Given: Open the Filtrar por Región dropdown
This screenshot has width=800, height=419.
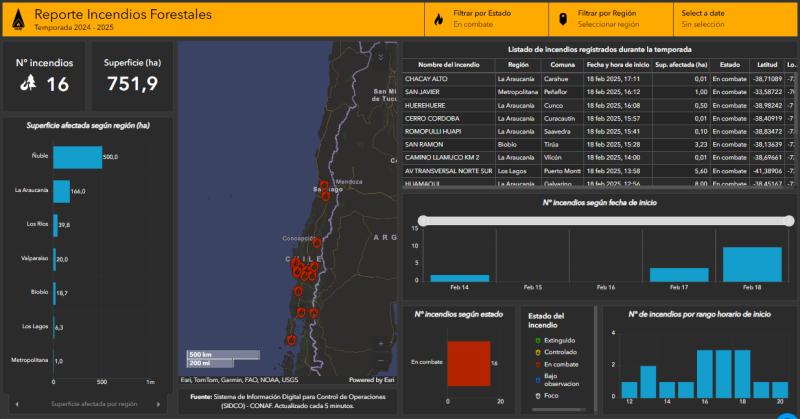Looking at the screenshot, I should point(611,19).
